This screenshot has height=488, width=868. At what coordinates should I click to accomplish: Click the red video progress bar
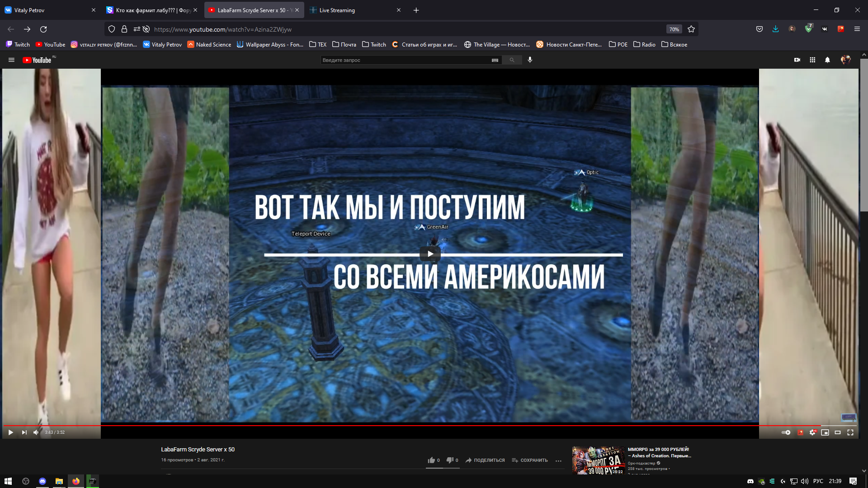point(407,425)
